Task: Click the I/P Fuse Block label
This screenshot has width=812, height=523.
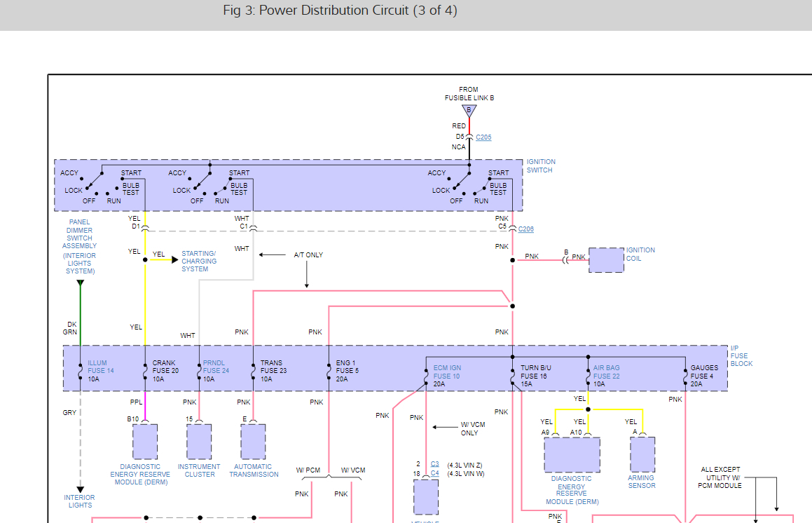Action: pyautogui.click(x=741, y=355)
